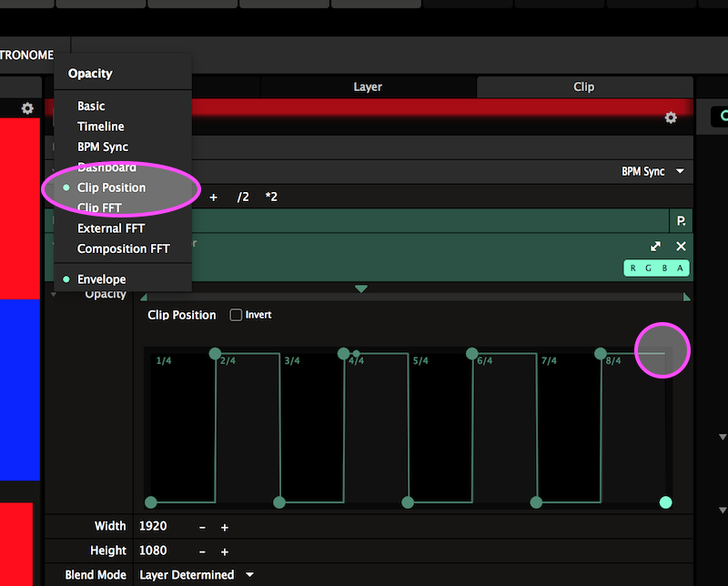728x586 pixels.
Task: Click the plus icon next to Width
Action: [224, 527]
